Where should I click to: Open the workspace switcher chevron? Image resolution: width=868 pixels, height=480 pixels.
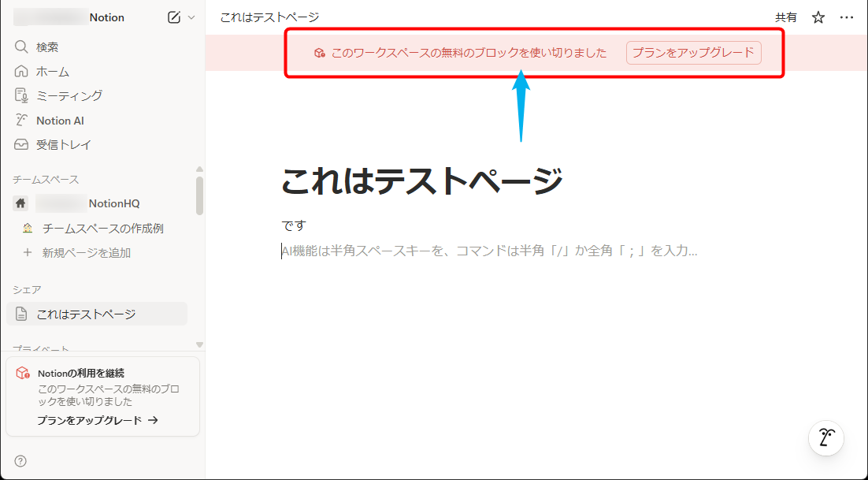point(191,17)
